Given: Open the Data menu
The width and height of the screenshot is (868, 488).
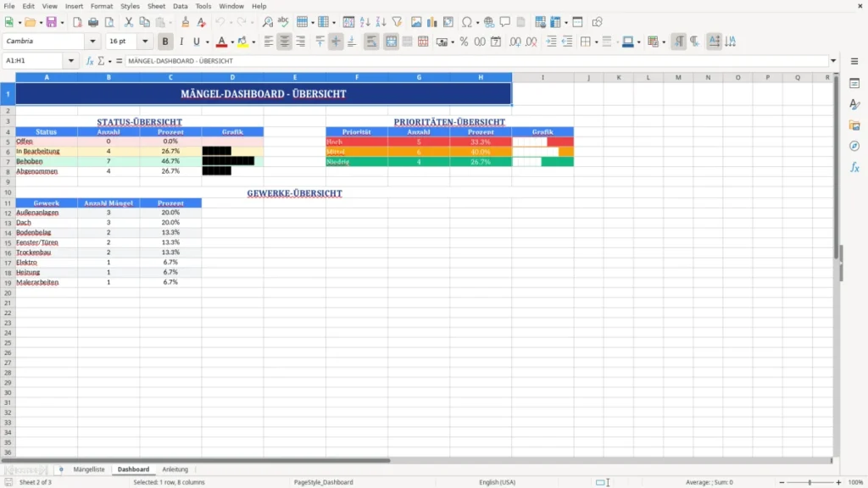Looking at the screenshot, I should point(180,6).
